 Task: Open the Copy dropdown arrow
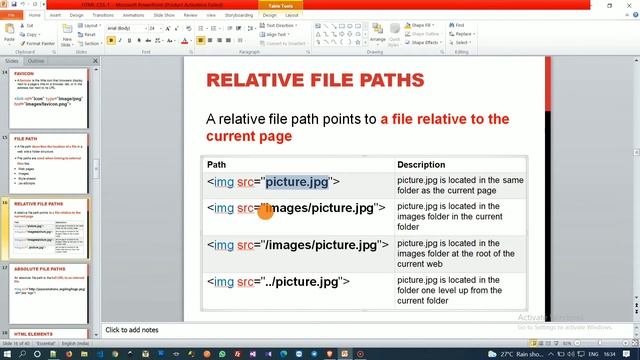[39, 35]
